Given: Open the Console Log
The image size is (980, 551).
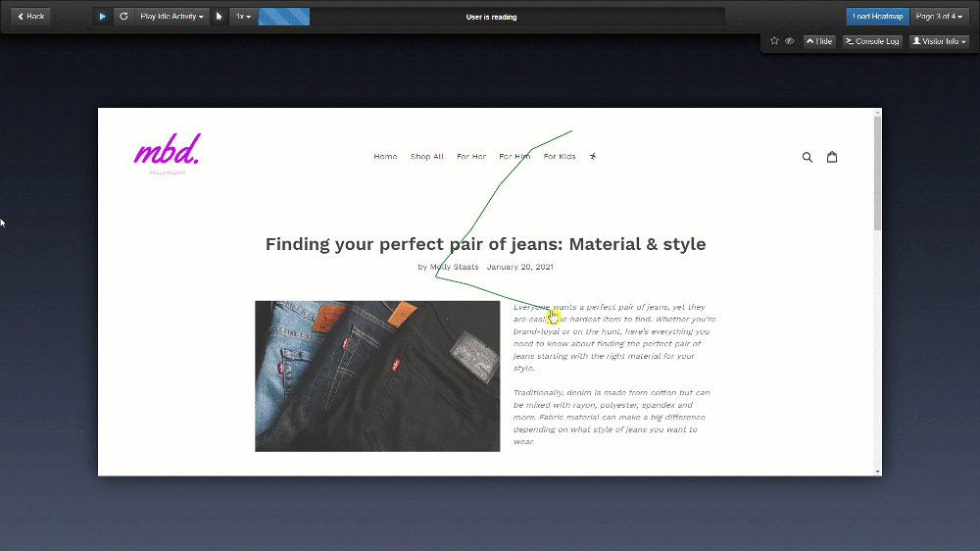Looking at the screenshot, I should 872,41.
